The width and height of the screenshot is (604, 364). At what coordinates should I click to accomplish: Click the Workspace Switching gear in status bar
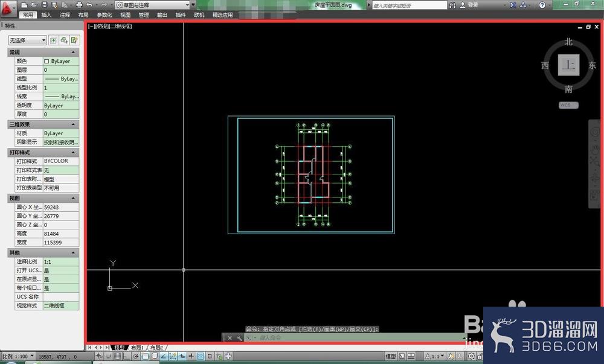[x=471, y=356]
